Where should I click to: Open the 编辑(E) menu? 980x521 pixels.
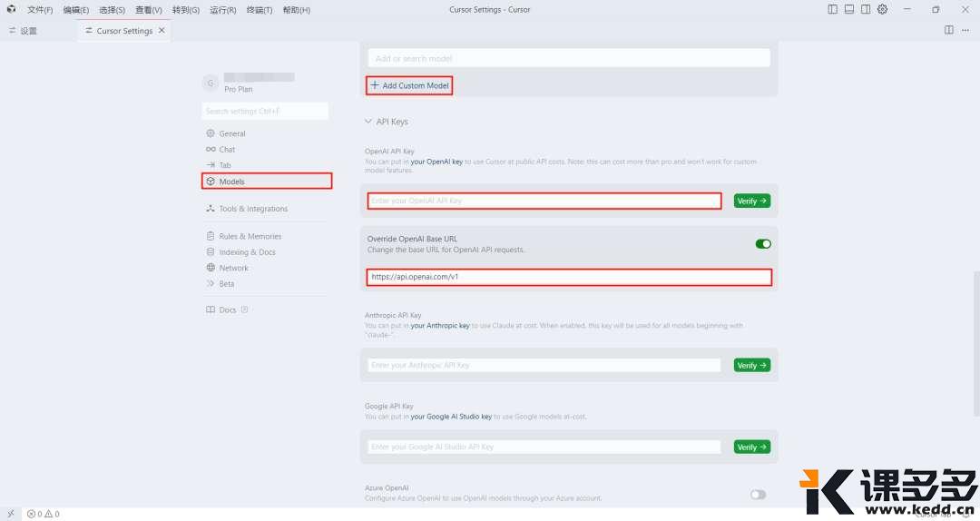click(75, 10)
